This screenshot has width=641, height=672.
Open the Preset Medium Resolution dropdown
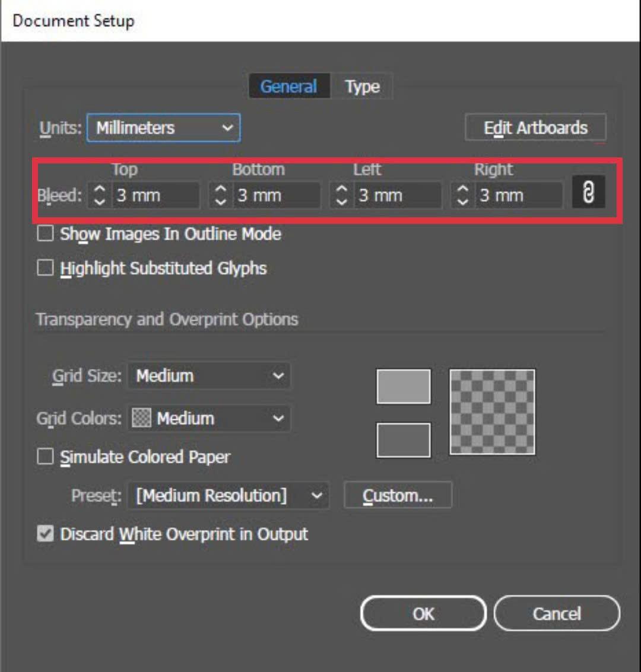[228, 495]
